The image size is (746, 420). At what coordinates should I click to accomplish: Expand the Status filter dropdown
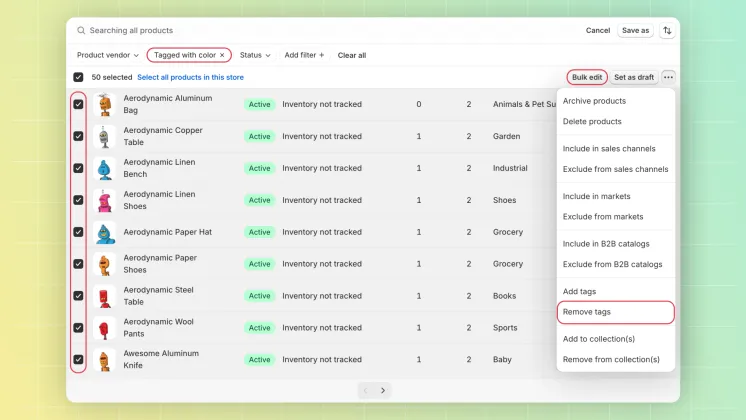(x=255, y=55)
